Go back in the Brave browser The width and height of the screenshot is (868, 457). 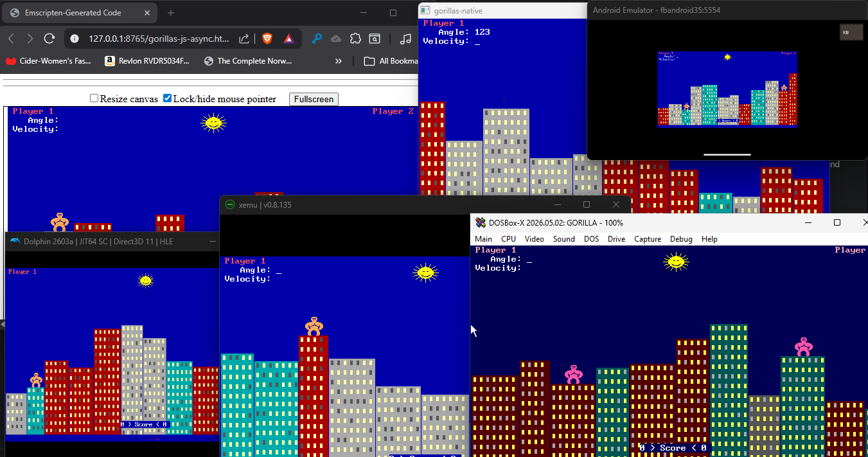[x=11, y=39]
